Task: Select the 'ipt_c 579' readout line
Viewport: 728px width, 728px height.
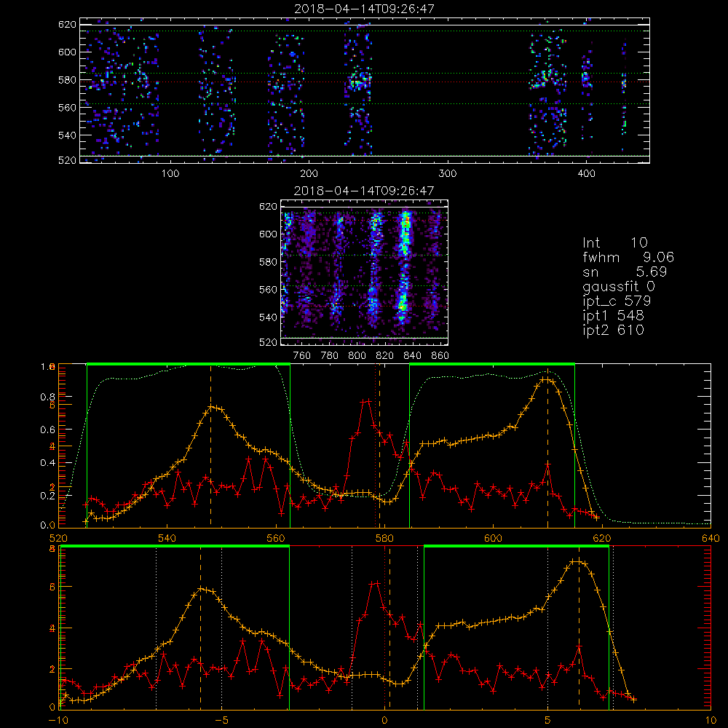Action: (617, 301)
